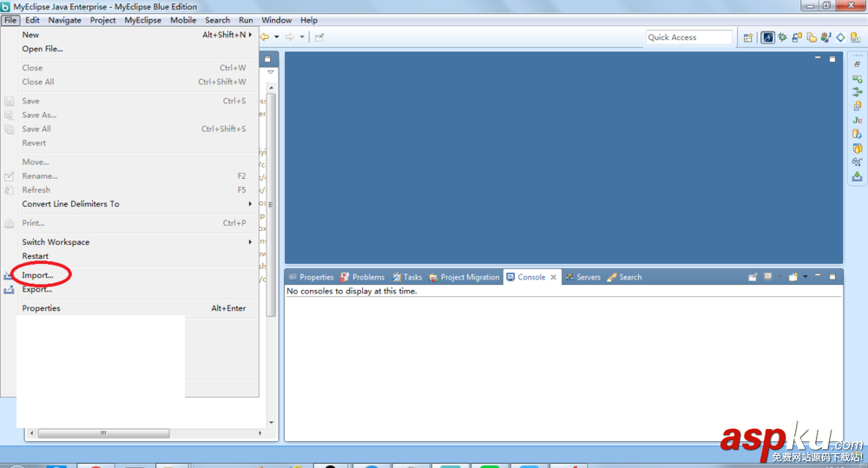Click the green download arrow trim icon
This screenshot has height=468, width=868.
tap(857, 176)
